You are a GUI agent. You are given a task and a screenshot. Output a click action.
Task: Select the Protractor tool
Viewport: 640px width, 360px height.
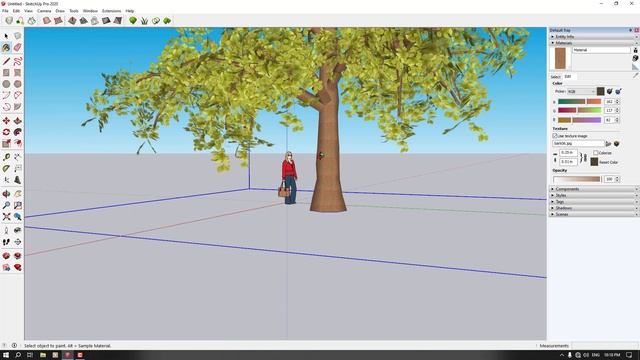pyautogui.click(x=6, y=169)
